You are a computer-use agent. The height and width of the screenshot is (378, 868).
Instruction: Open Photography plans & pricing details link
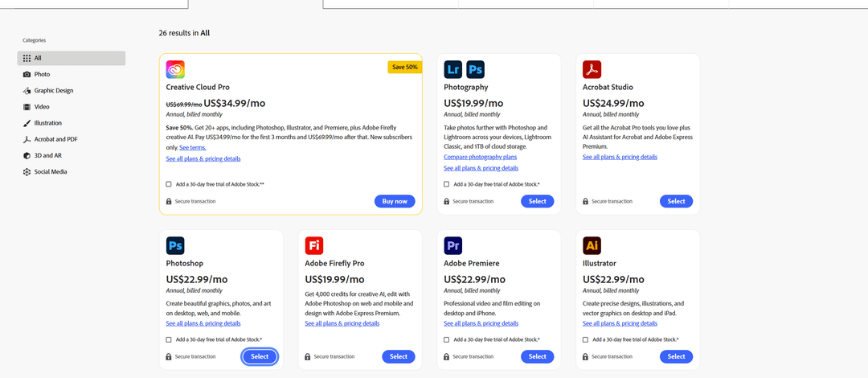[x=481, y=168]
